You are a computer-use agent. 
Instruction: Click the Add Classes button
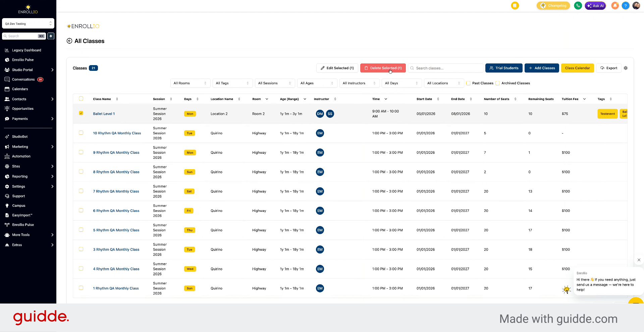542,68
